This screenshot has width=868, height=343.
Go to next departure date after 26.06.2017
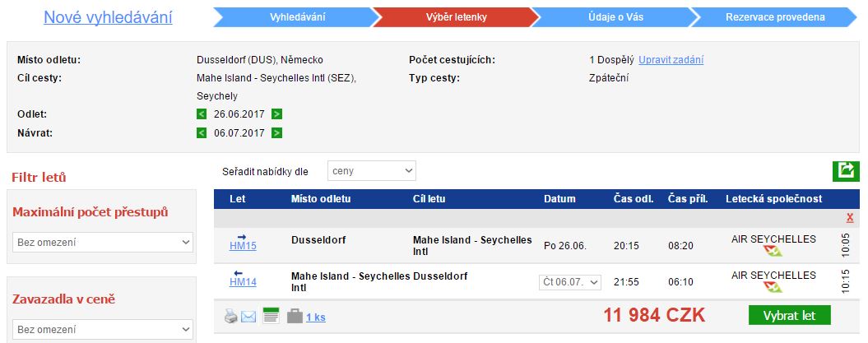click(276, 114)
